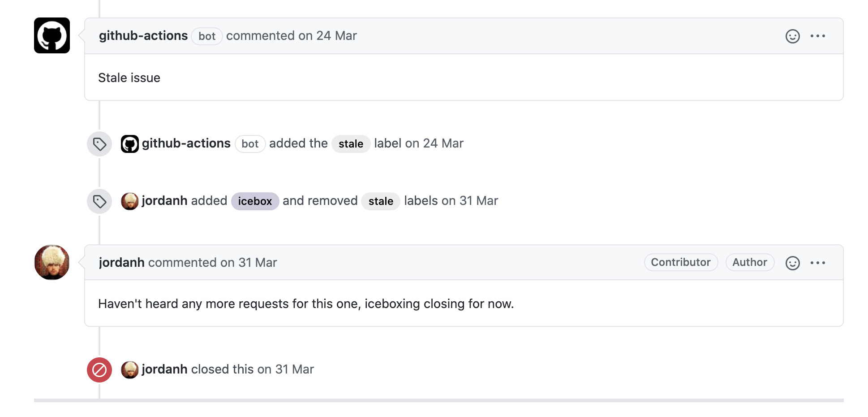Open the kebab menu on Stale issue comment
868x417 pixels.
pos(818,36)
